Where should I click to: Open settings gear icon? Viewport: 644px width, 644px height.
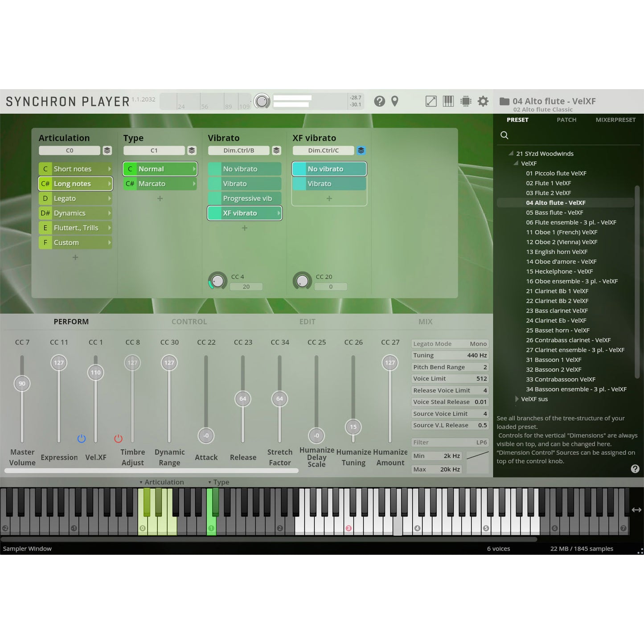coord(483,102)
